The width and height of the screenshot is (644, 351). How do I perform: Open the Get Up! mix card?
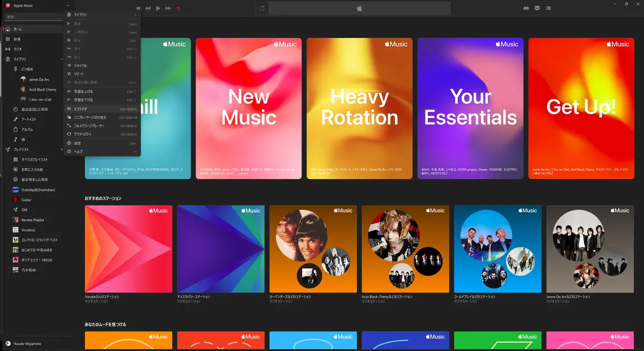(581, 108)
